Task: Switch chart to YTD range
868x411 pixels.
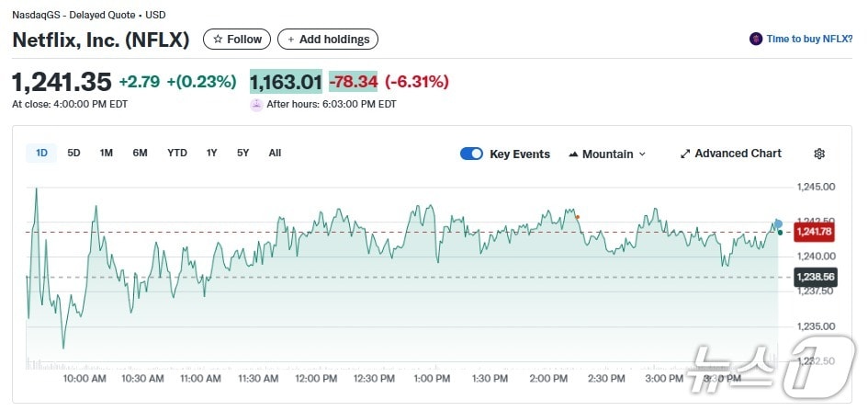Action: tap(177, 153)
